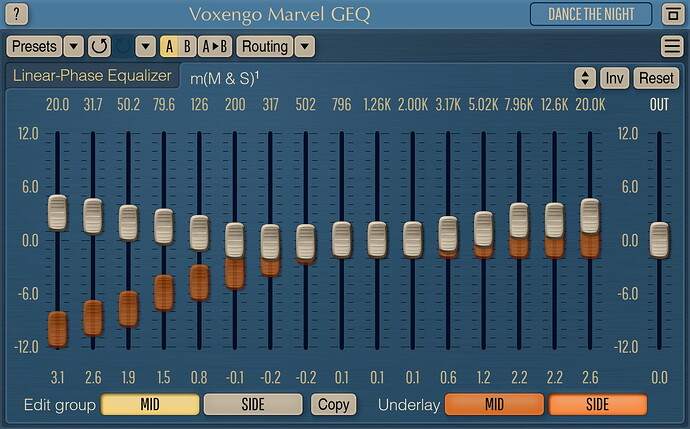The image size is (690, 429).
Task: Click the 317 Hz band fader knob
Action: (270, 242)
